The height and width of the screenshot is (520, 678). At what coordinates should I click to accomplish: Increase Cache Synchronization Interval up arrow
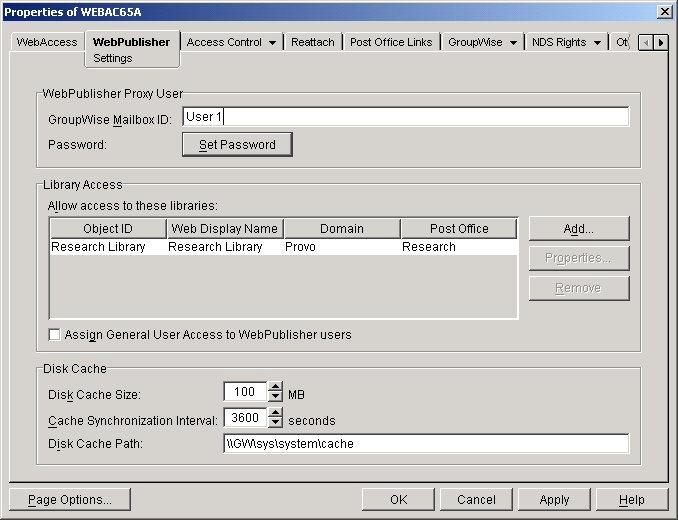(275, 412)
